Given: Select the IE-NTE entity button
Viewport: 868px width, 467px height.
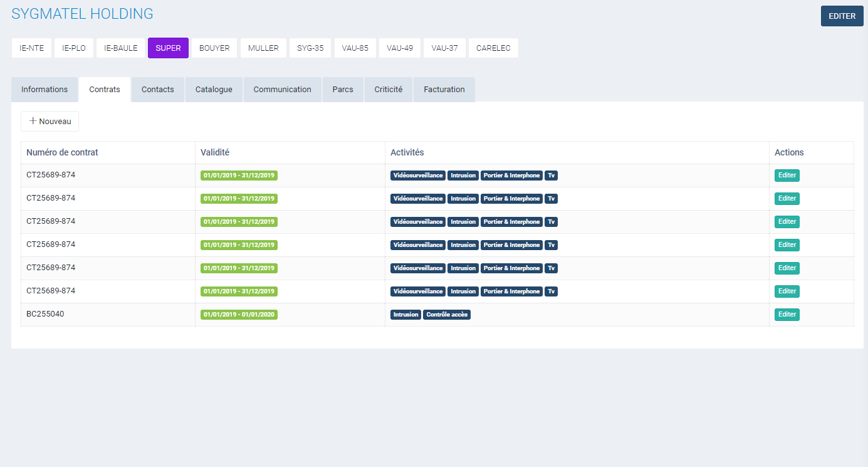Looking at the screenshot, I should (x=32, y=48).
